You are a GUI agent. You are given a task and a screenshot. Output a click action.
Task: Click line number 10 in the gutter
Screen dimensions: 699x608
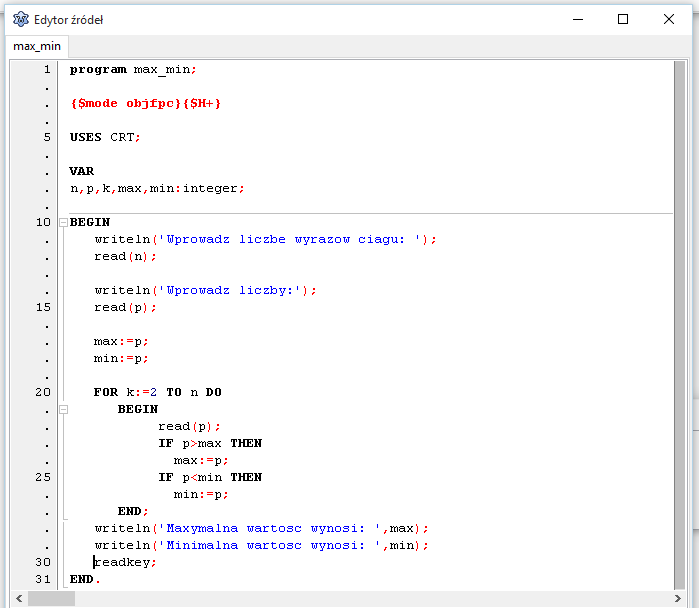click(x=43, y=222)
